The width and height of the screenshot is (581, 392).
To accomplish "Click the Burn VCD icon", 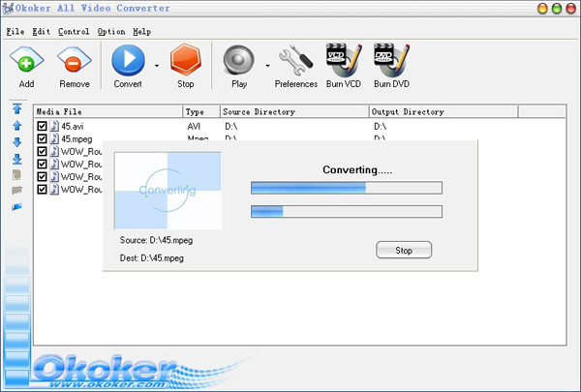I will 344,60.
